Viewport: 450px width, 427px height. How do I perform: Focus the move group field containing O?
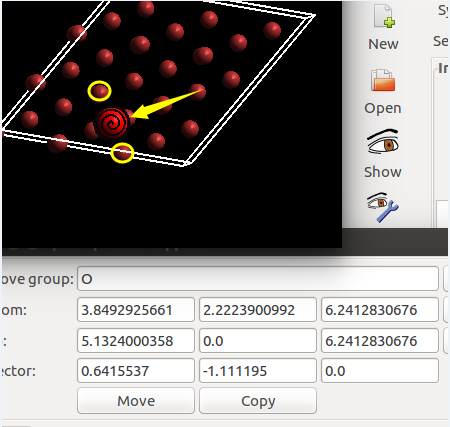[258, 279]
